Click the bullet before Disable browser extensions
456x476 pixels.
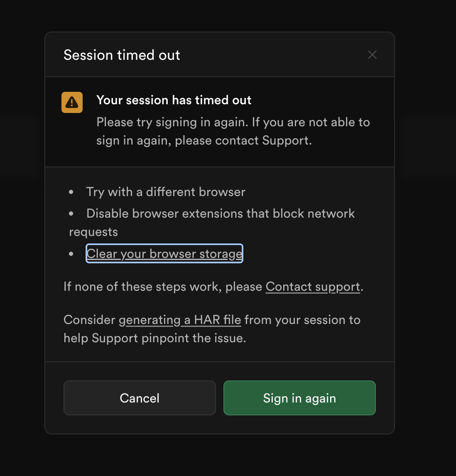pyautogui.click(x=71, y=213)
